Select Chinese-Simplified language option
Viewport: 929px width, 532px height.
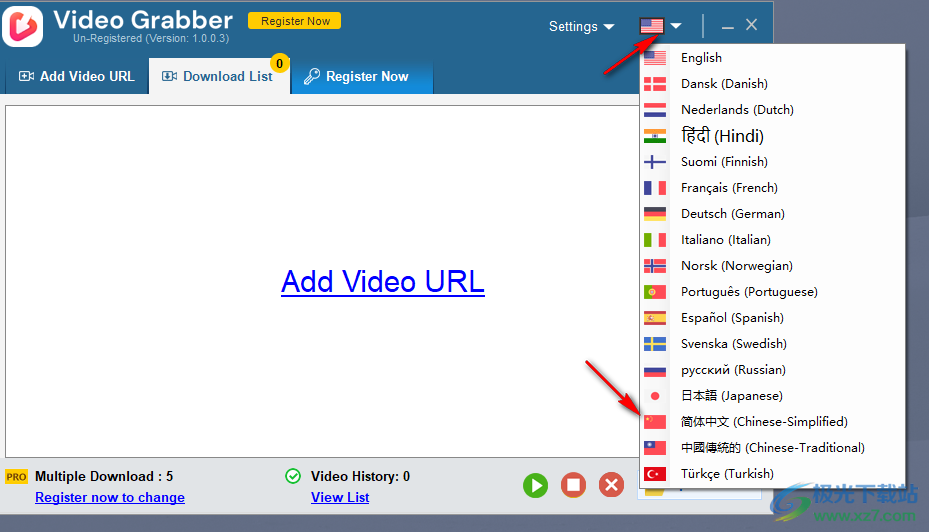[773, 422]
